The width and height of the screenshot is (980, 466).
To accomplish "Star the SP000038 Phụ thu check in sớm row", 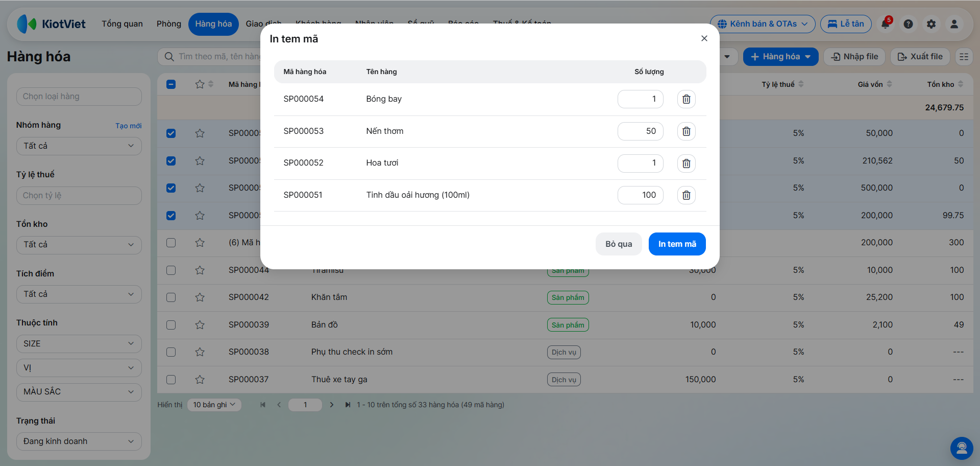I will click(x=200, y=352).
